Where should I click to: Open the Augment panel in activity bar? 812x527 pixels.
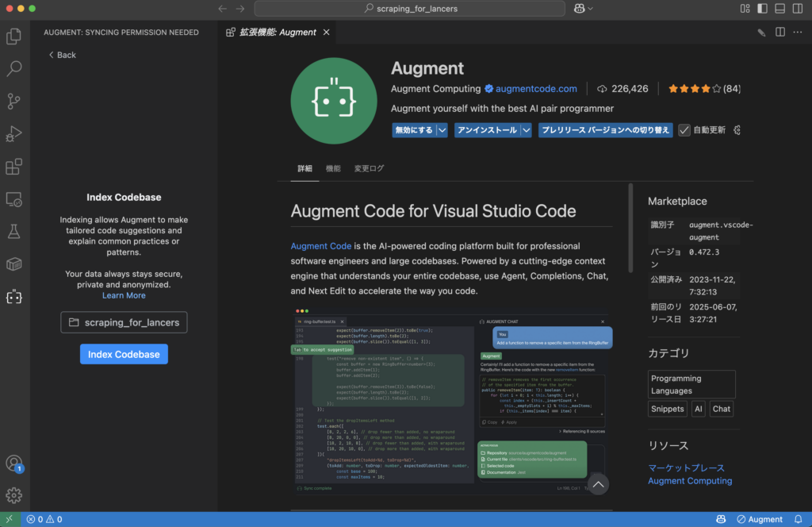(13, 297)
